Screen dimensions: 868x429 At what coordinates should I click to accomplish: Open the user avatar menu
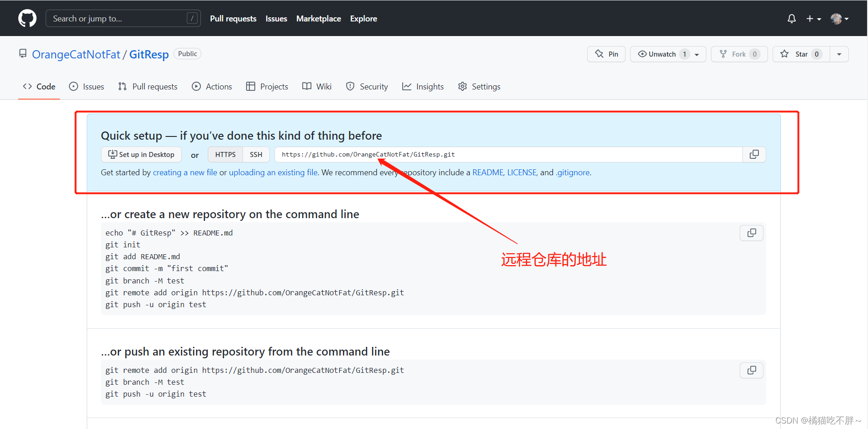point(840,19)
